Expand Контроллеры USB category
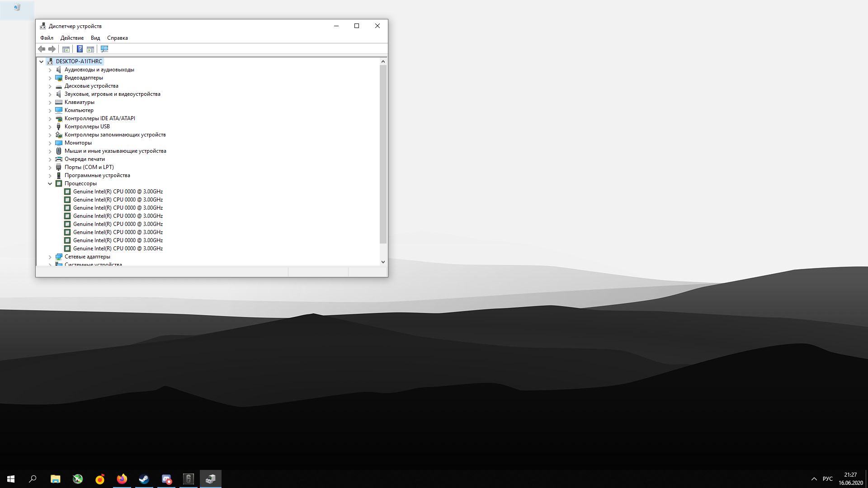Viewport: 868px width, 488px height. (50, 127)
